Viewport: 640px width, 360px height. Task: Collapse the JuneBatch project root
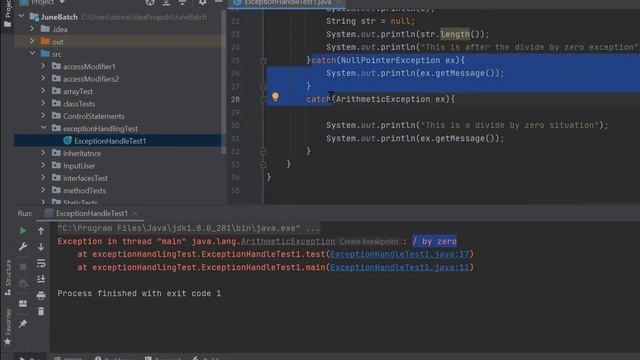[x=22, y=16]
